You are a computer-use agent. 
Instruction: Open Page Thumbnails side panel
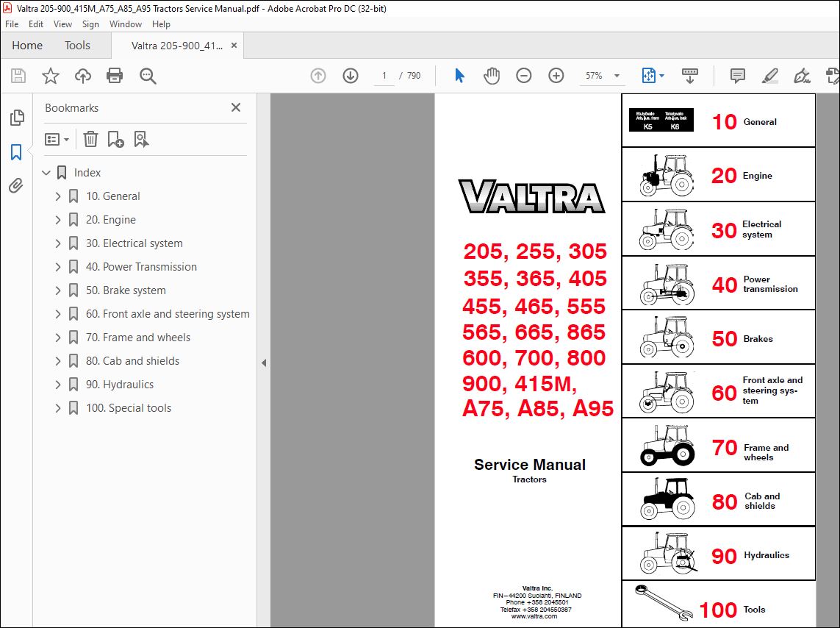pos(17,118)
